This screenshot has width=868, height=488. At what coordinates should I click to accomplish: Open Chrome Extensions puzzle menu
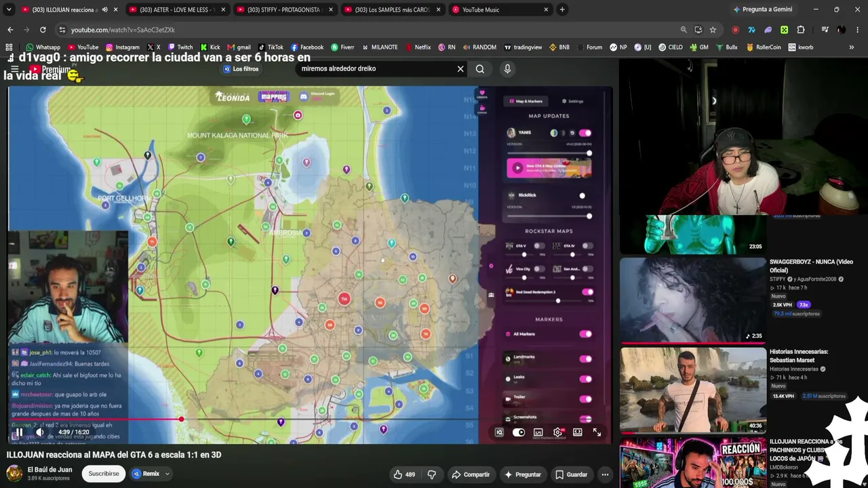[x=801, y=30]
